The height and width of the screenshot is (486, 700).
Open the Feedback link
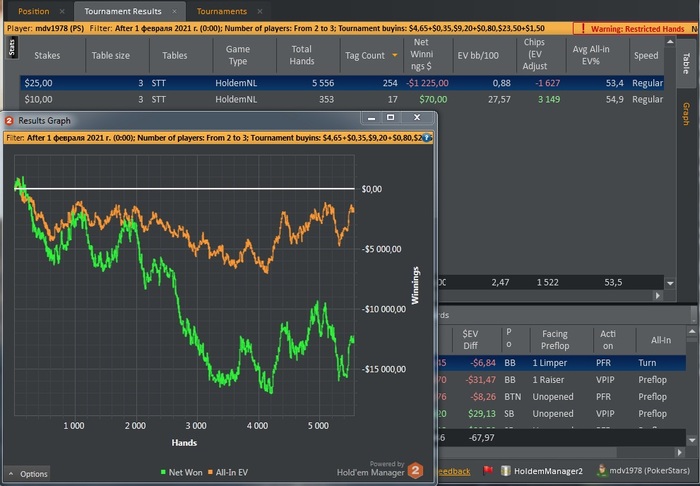pos(453,471)
